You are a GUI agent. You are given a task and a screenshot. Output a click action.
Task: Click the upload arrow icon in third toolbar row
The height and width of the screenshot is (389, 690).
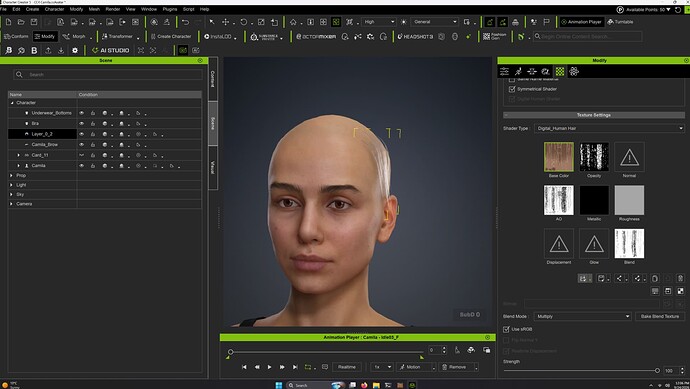(48, 51)
